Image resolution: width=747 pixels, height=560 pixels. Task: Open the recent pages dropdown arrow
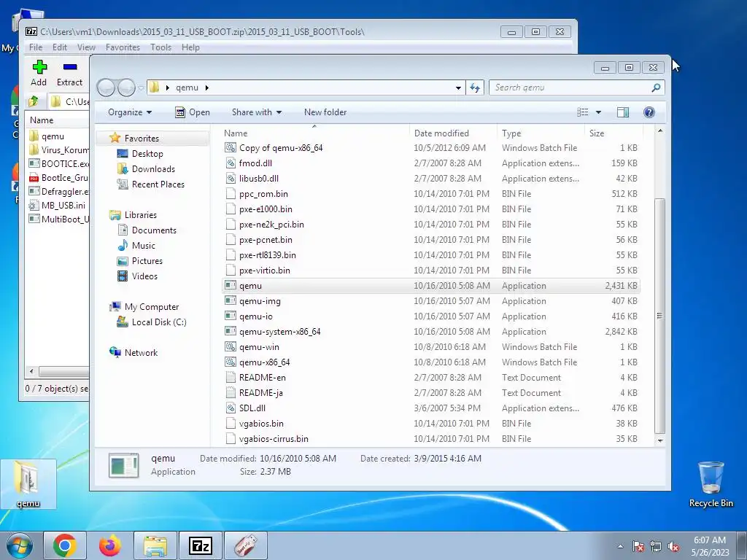point(141,87)
